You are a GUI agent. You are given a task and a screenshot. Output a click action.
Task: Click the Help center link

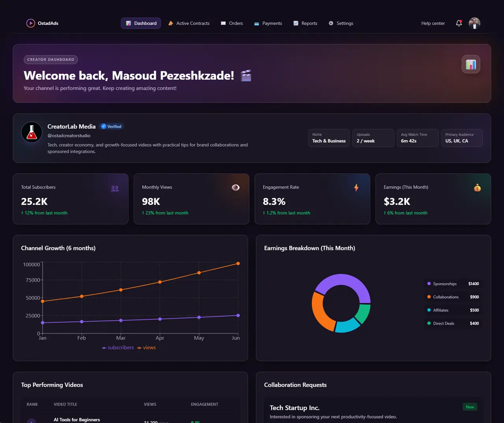click(x=433, y=23)
